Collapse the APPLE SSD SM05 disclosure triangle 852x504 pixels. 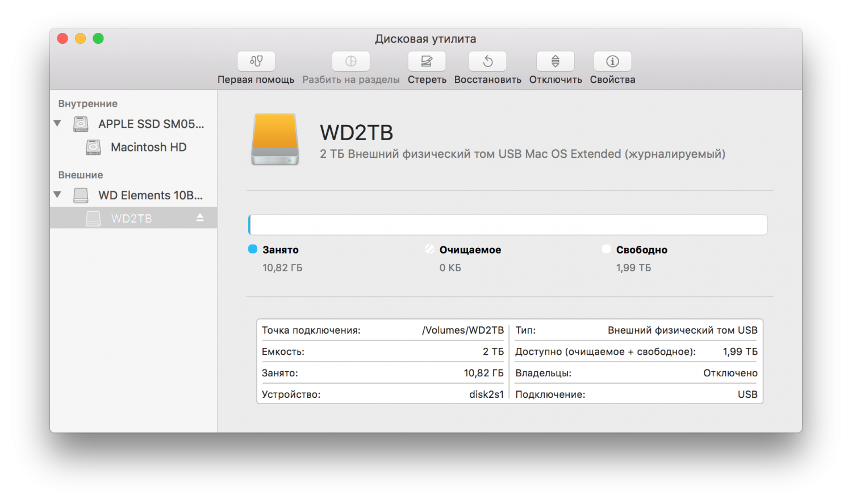57,123
